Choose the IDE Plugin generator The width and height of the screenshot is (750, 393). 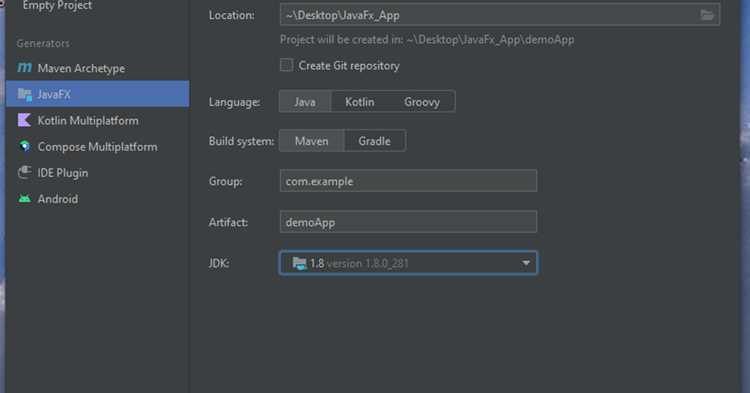coord(63,173)
